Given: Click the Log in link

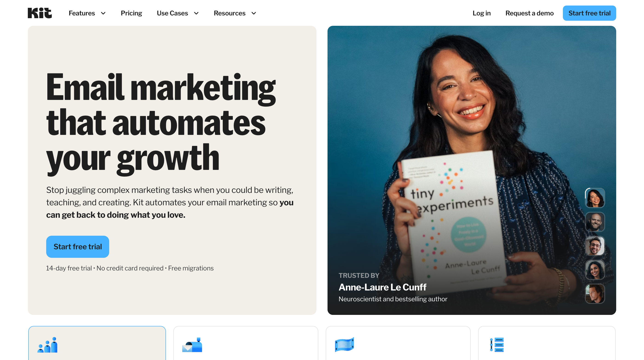Looking at the screenshot, I should [x=482, y=13].
